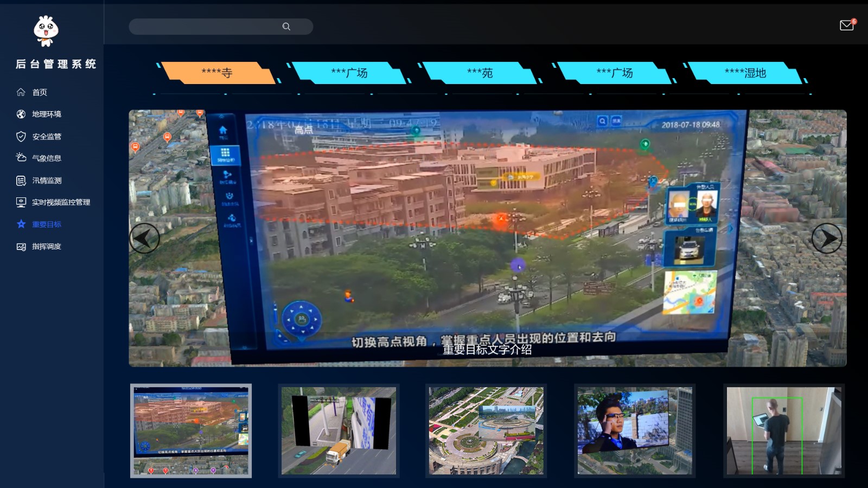Viewport: 868px width, 488px height.
Task: Open 地理环境 globe menu item
Action: (x=21, y=114)
